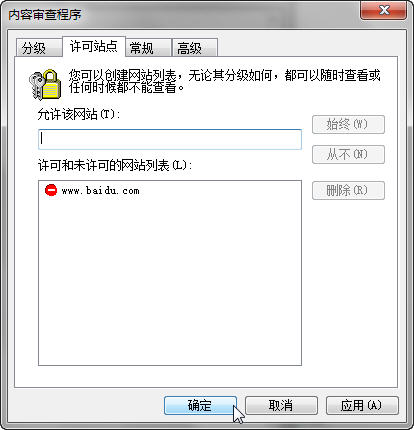Viewport: 414px width, 430px height.
Task: Click the 内容审查程序 title bar text
Action: click(45, 15)
